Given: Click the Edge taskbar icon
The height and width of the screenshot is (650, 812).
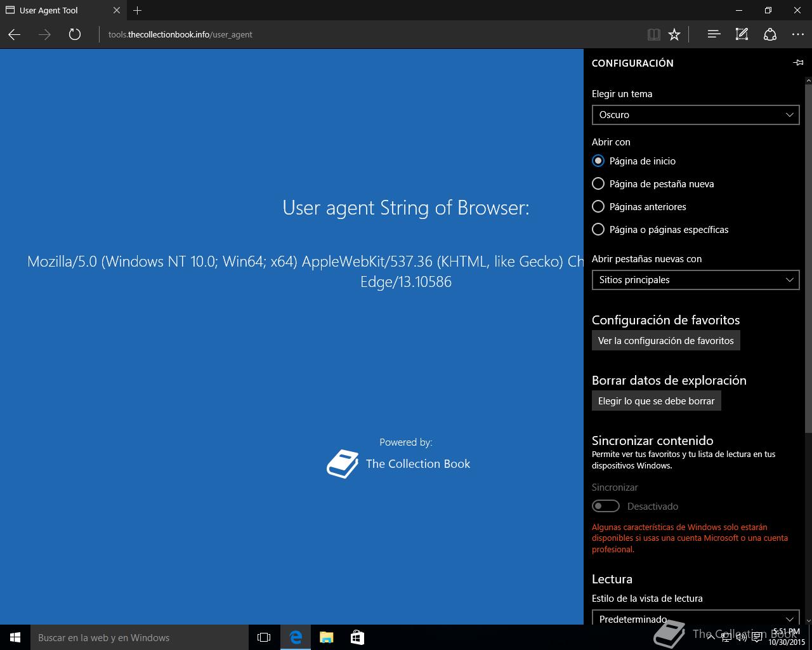Looking at the screenshot, I should click(x=296, y=637).
